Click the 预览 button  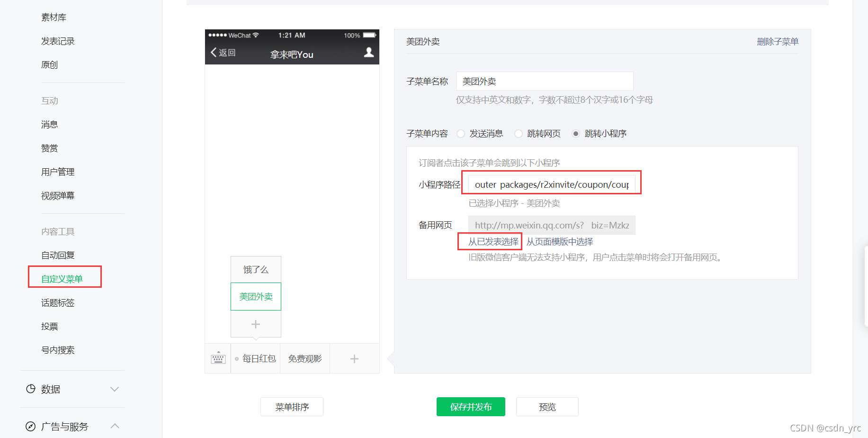[547, 407]
